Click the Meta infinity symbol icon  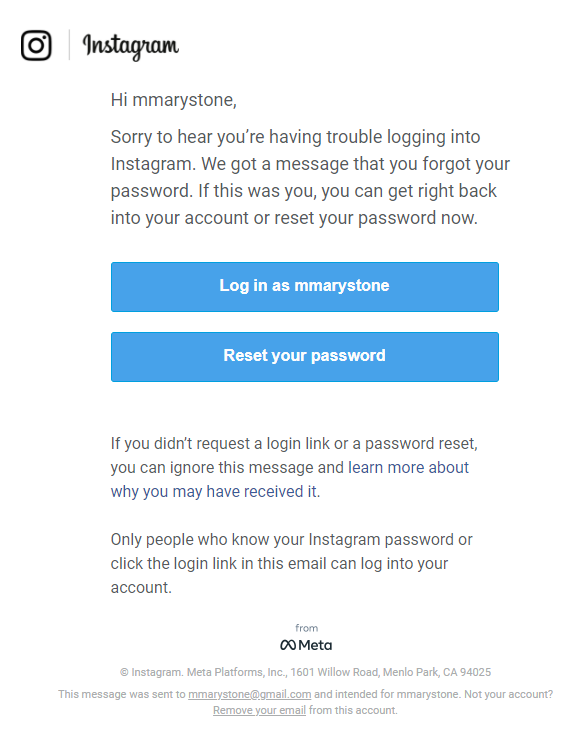pyautogui.click(x=288, y=645)
